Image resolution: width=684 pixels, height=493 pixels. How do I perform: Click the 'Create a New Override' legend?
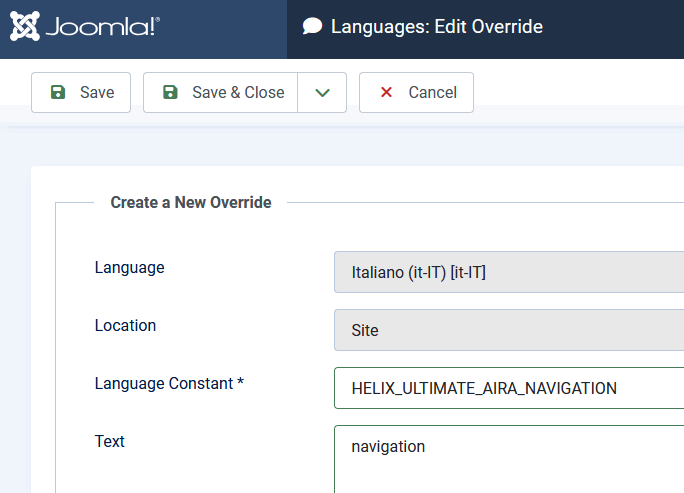pyautogui.click(x=191, y=202)
